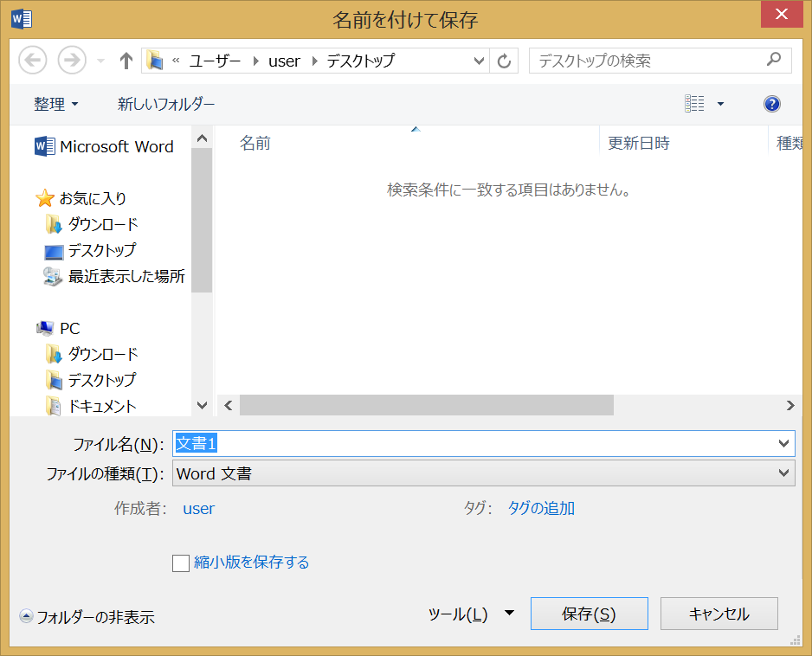Image resolution: width=812 pixels, height=656 pixels.
Task: Open the ファイルの種類 dropdown
Action: (x=783, y=473)
